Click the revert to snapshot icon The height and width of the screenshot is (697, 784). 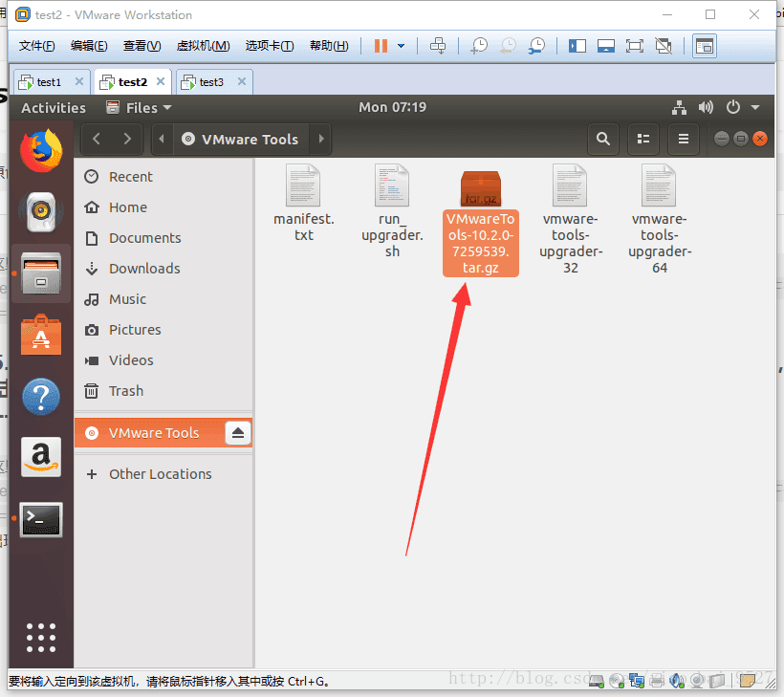pyautogui.click(x=508, y=46)
